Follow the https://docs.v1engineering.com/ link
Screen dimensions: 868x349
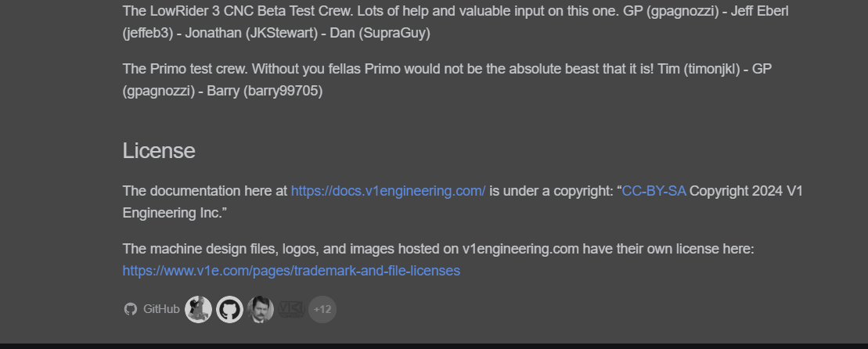click(x=388, y=191)
